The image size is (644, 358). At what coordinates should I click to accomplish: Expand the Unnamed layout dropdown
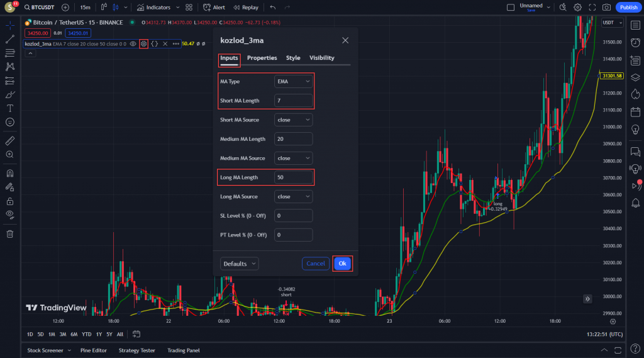pos(548,8)
